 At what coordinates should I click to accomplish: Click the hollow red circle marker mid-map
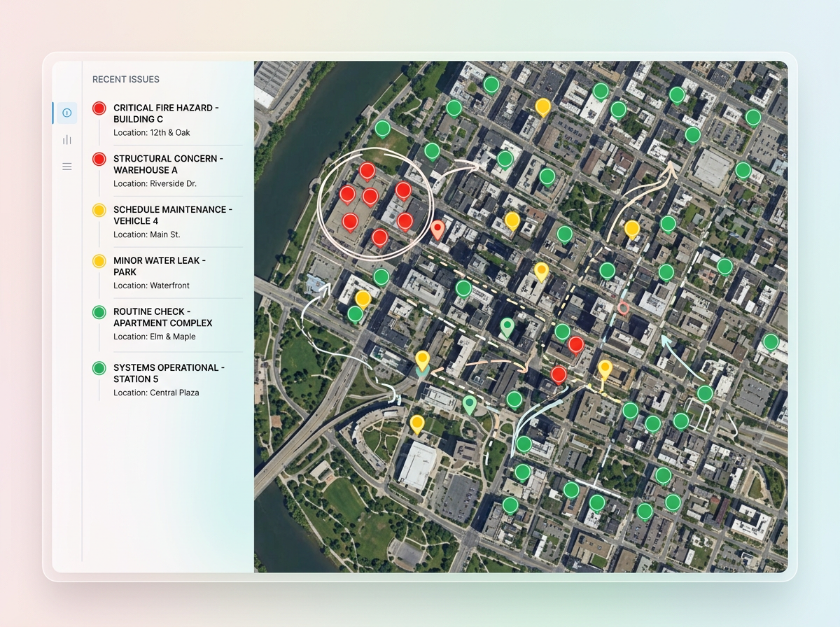[622, 307]
